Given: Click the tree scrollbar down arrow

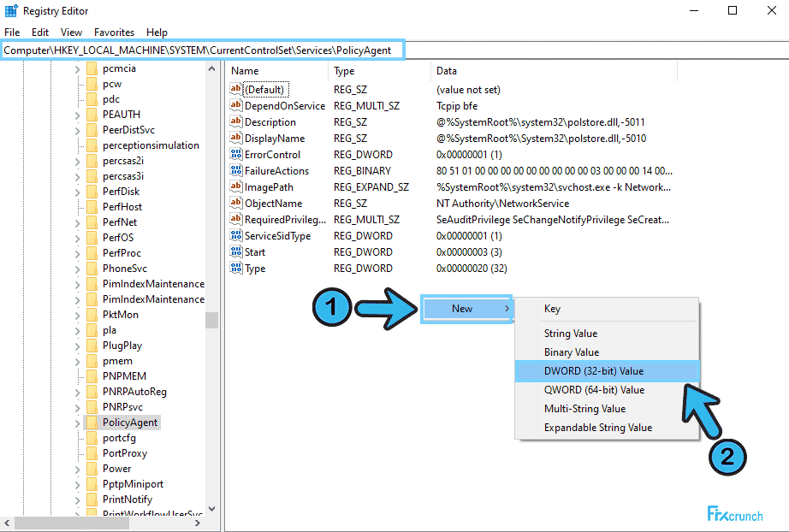Looking at the screenshot, I should (212, 509).
